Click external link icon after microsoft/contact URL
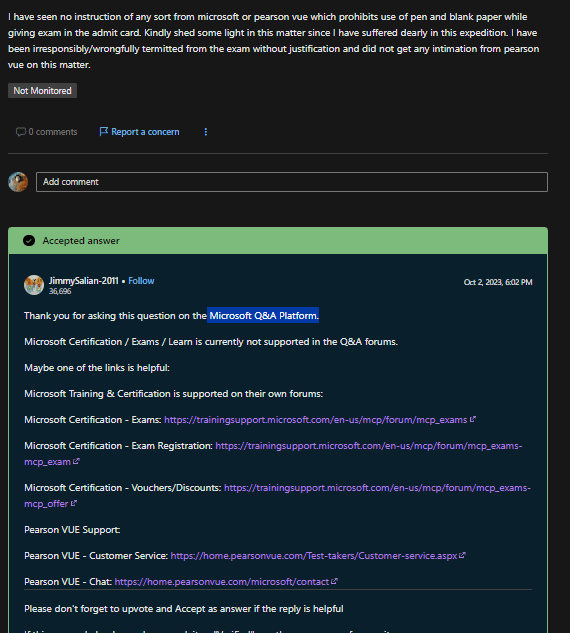Screen dimensions: 570x633 [x=334, y=581]
